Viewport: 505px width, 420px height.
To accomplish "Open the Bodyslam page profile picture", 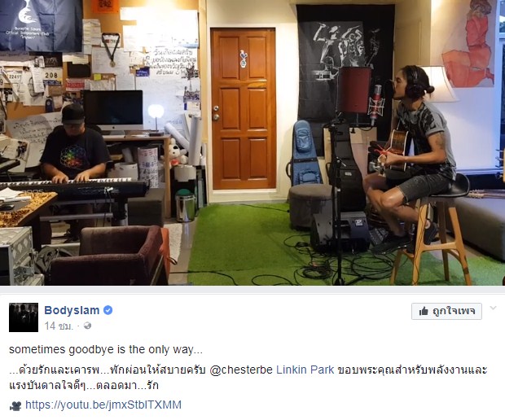I will tap(24, 317).
